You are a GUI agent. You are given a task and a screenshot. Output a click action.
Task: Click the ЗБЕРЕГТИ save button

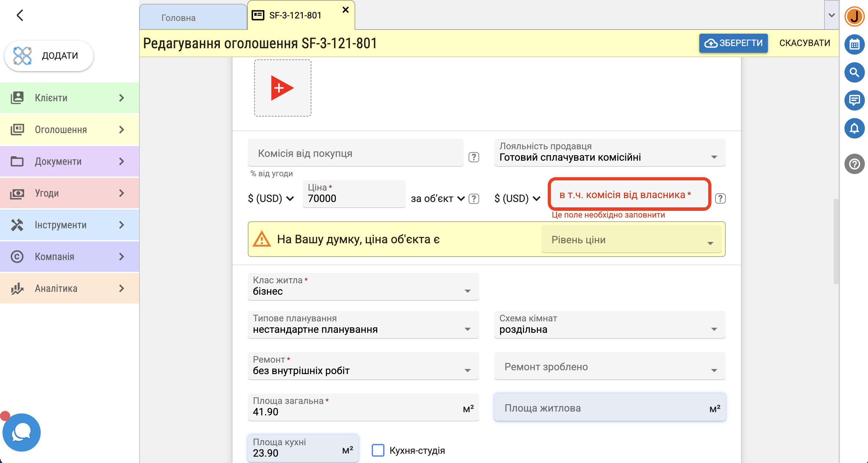tap(733, 43)
